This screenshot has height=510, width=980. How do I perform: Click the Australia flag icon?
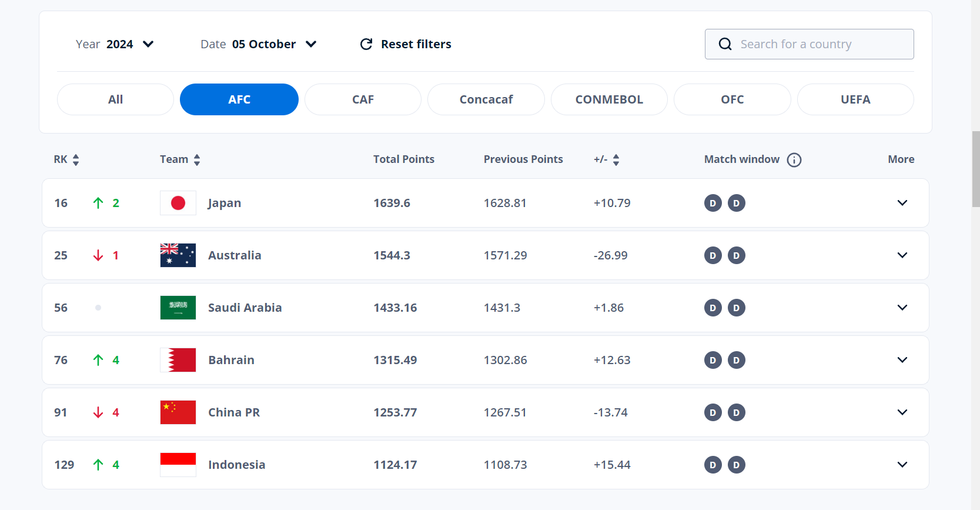coord(178,255)
